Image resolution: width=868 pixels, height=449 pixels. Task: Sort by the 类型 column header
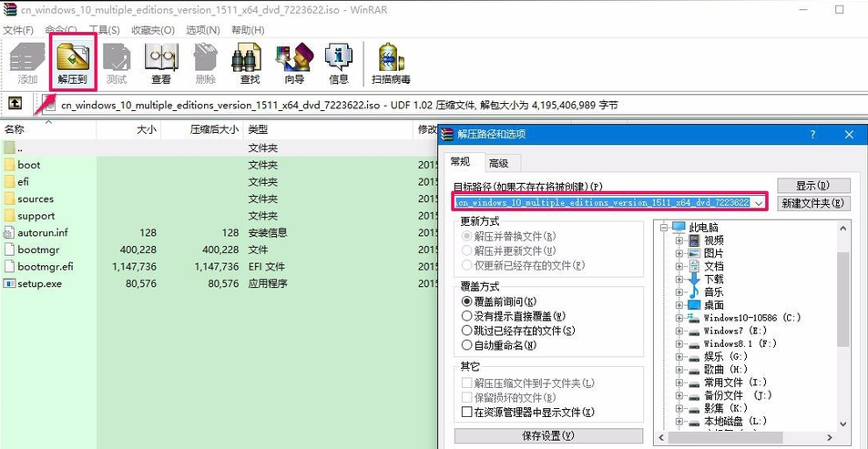(x=329, y=129)
